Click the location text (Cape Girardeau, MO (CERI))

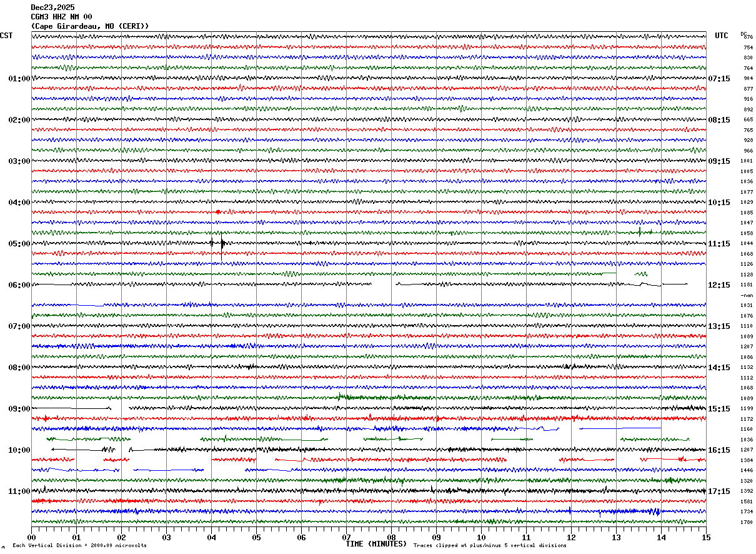pyautogui.click(x=90, y=26)
